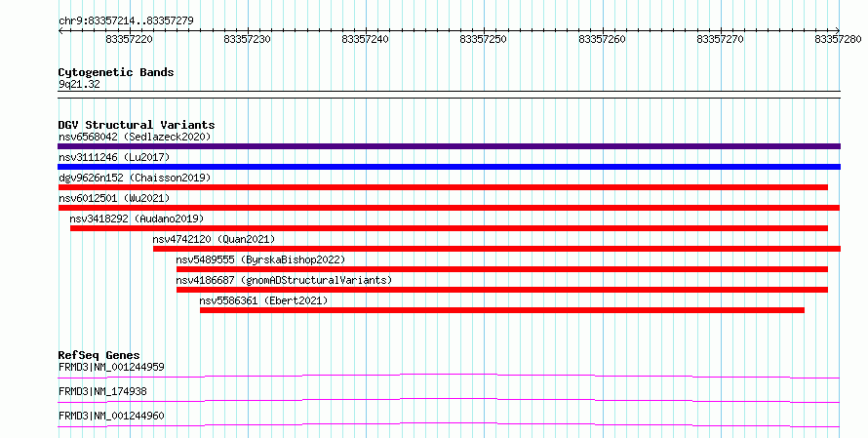Click the FRMD3|NM_174938 gene label

point(102,391)
